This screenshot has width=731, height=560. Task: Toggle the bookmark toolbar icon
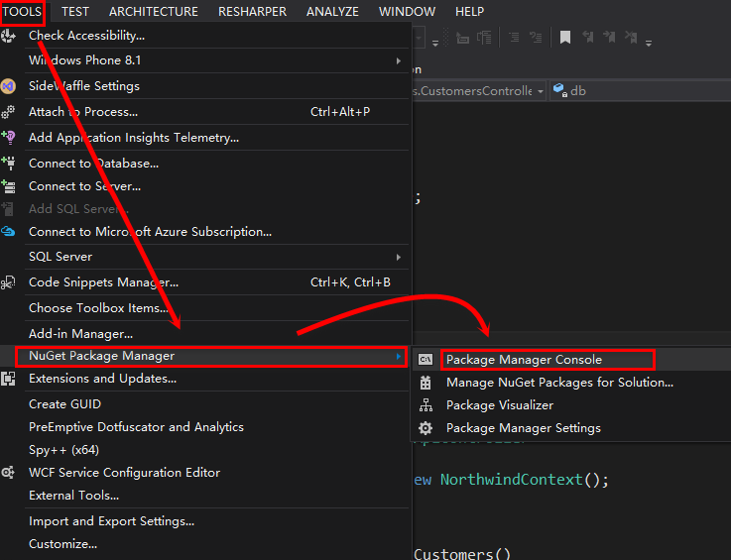click(x=565, y=38)
